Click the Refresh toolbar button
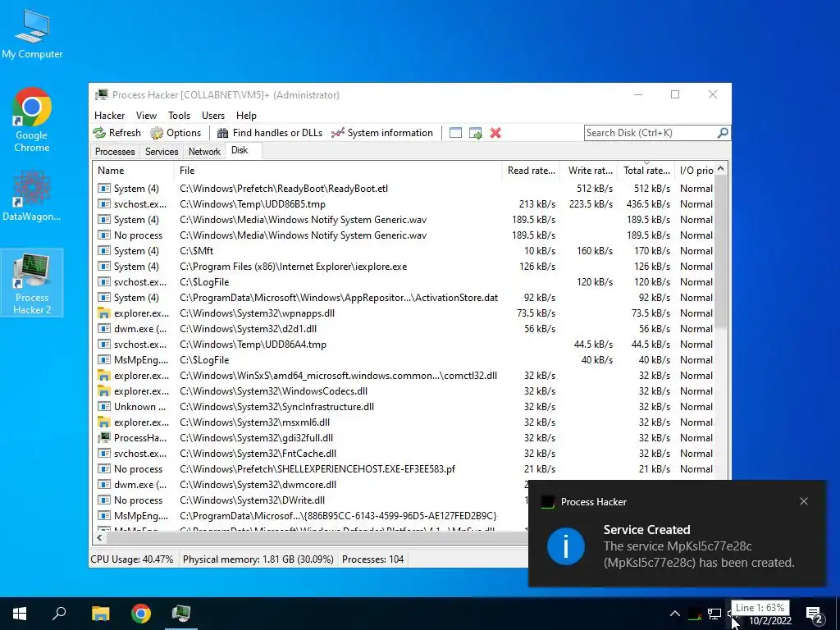 [x=116, y=133]
